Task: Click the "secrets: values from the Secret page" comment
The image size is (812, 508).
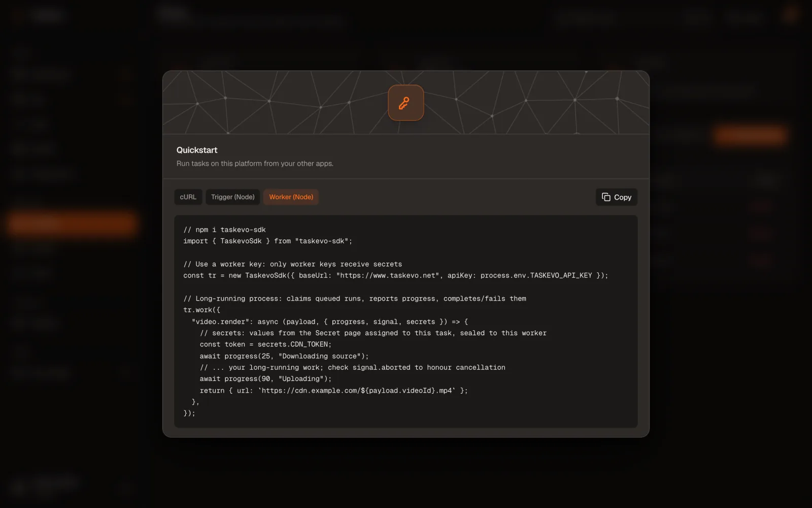Action: (x=373, y=333)
